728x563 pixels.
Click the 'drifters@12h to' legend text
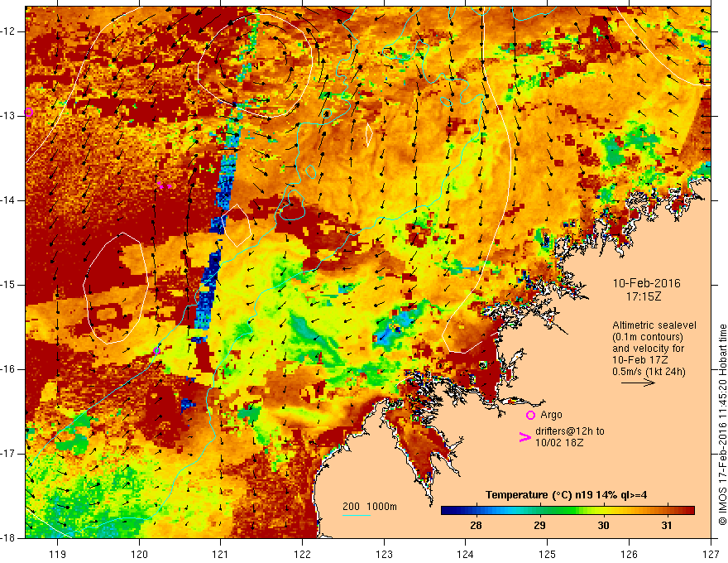point(570,431)
